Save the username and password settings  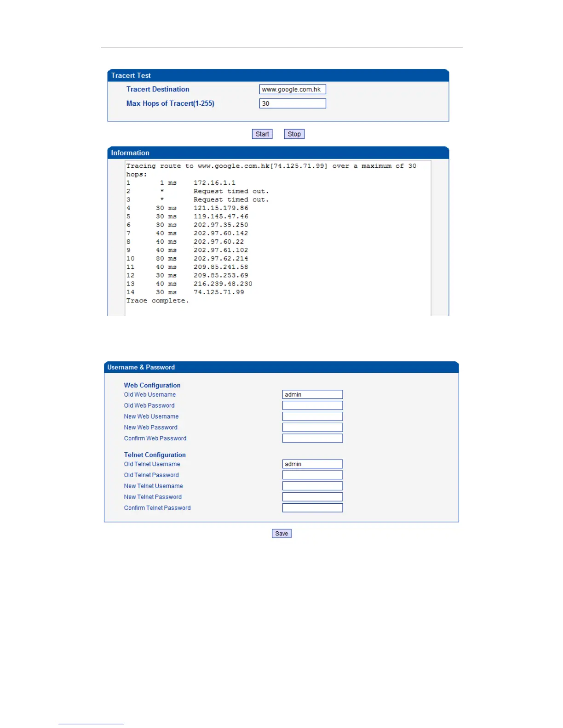[281, 534]
